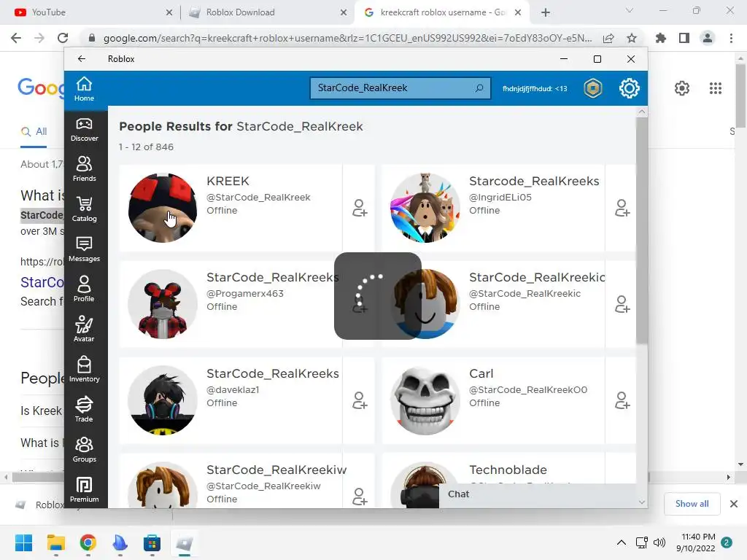Click Show all in the downloads bar
The image size is (747, 560).
pos(692,504)
